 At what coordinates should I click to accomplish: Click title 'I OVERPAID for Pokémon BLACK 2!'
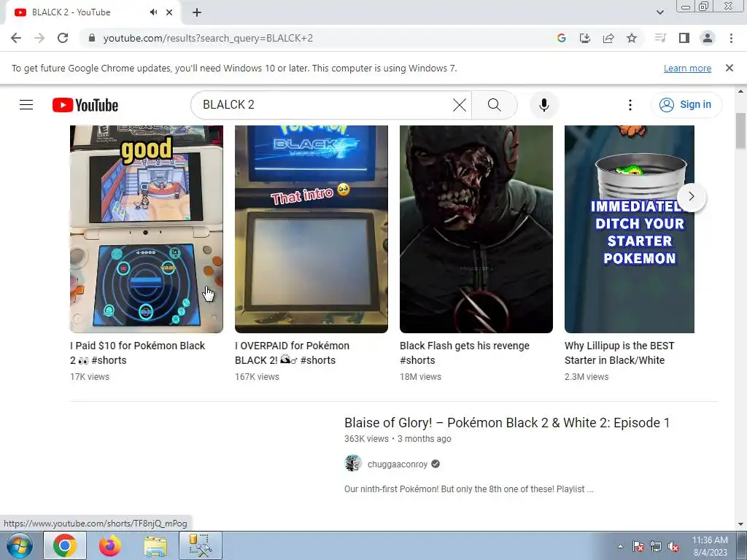pos(292,353)
